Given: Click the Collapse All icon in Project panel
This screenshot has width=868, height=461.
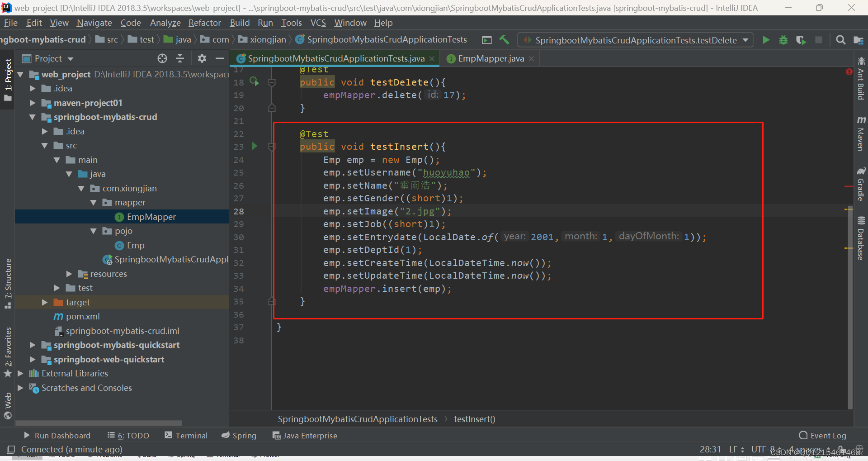Looking at the screenshot, I should click(x=180, y=58).
